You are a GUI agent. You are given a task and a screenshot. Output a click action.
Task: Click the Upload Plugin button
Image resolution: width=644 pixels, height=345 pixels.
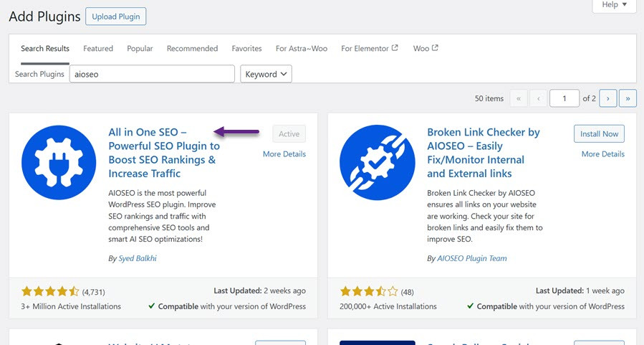[x=115, y=16]
